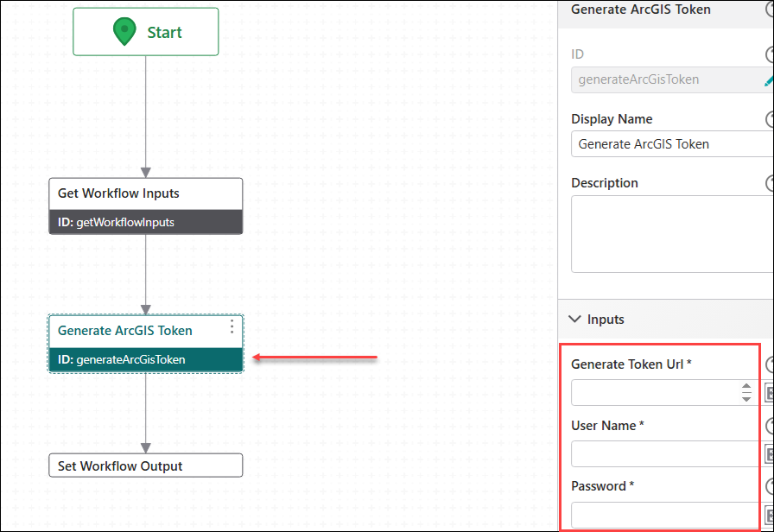Open help icon next to Generate Token Url
Image resolution: width=774 pixels, height=532 pixels.
coord(771,364)
